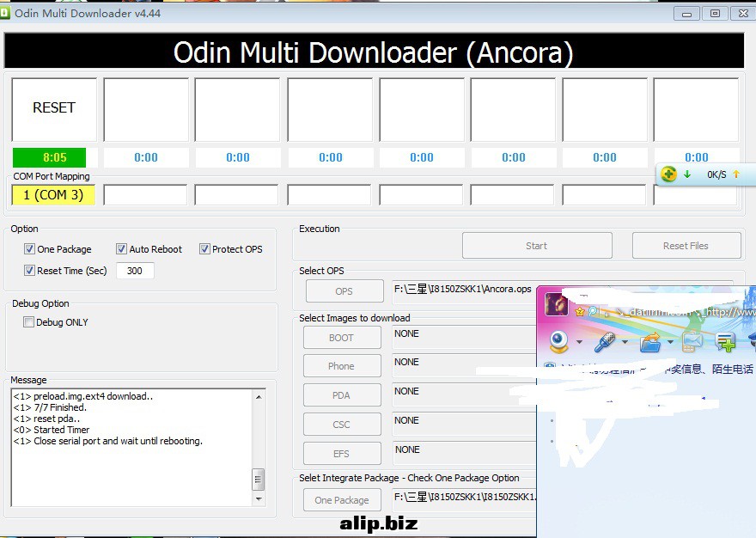This screenshot has width=756, height=538.
Task: Select the 'preload.img.ext4 download..' message line
Action: [x=83, y=396]
